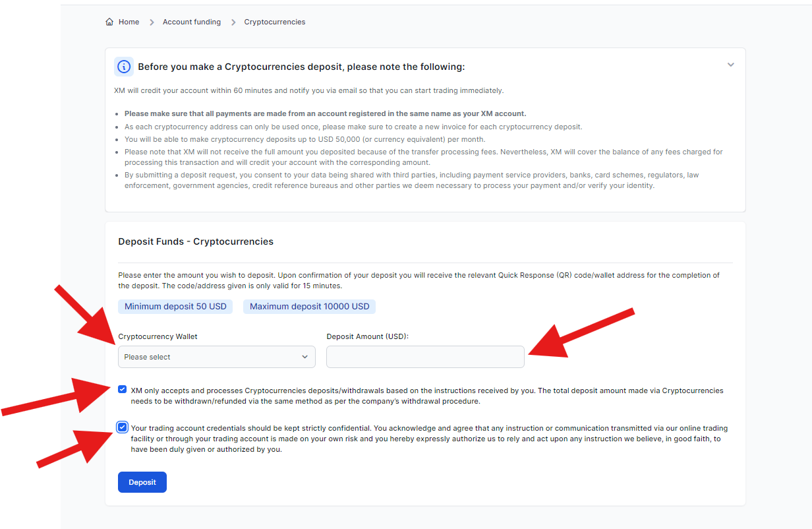Go to Home via breadcrumb link
The height and width of the screenshot is (529, 812).
(x=129, y=22)
